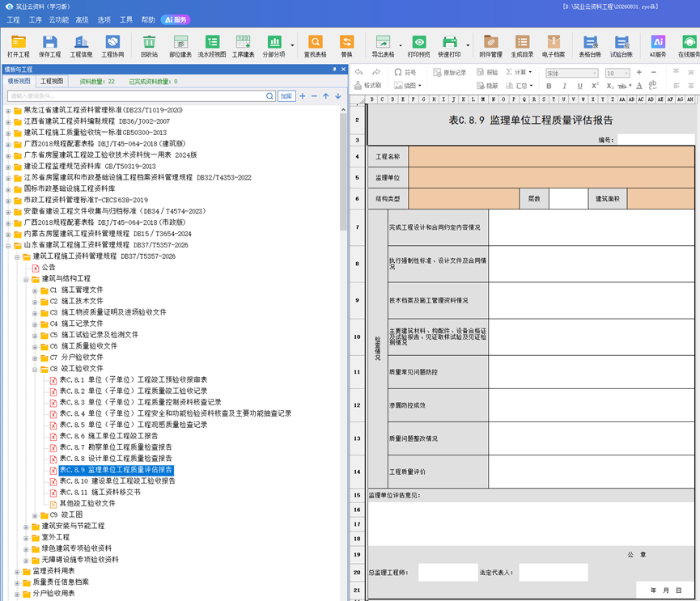This screenshot has height=601, width=700.
Task: Click the 加填 button
Action: [x=286, y=96]
